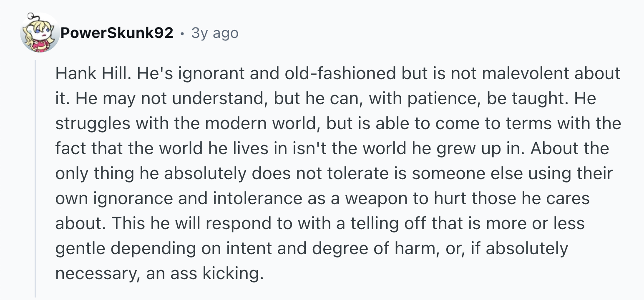Click the word "struggles" in the comment
Viewport: 644px width, 300px height.
click(x=91, y=124)
